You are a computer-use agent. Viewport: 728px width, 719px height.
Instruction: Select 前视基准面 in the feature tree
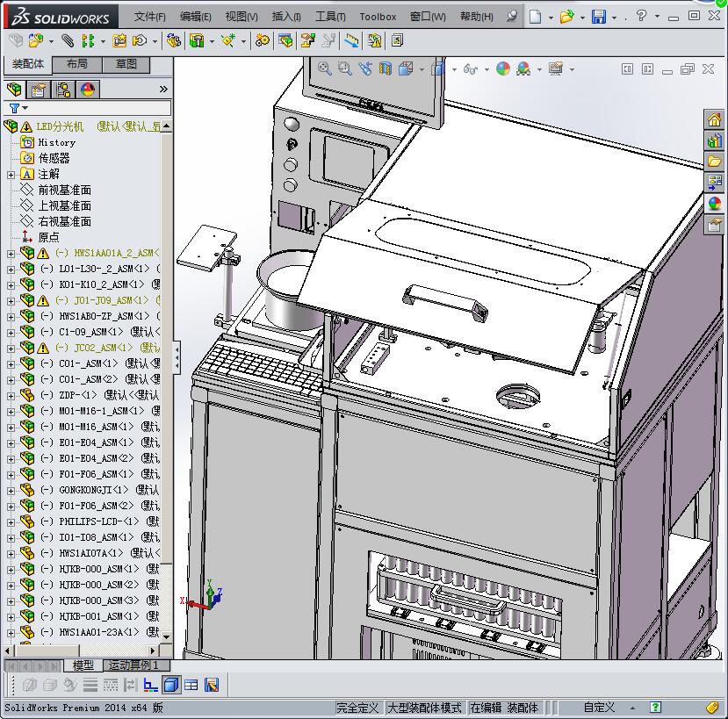click(x=64, y=190)
